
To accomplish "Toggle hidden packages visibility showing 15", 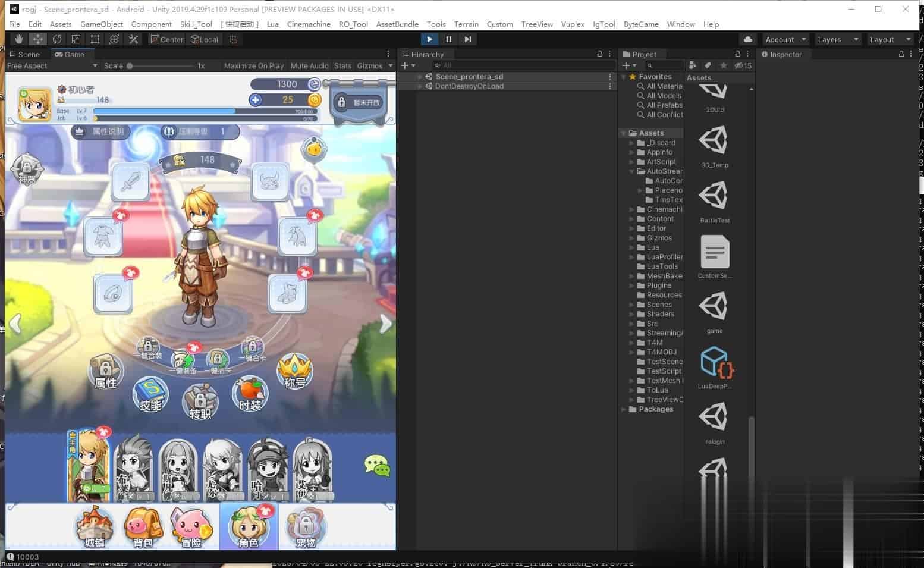I will click(x=743, y=65).
